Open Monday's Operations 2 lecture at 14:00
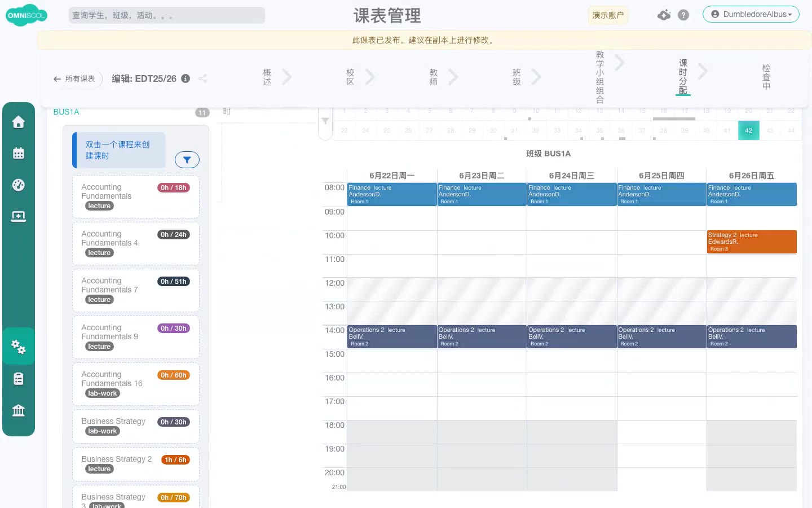This screenshot has height=508, width=812. pos(392,336)
